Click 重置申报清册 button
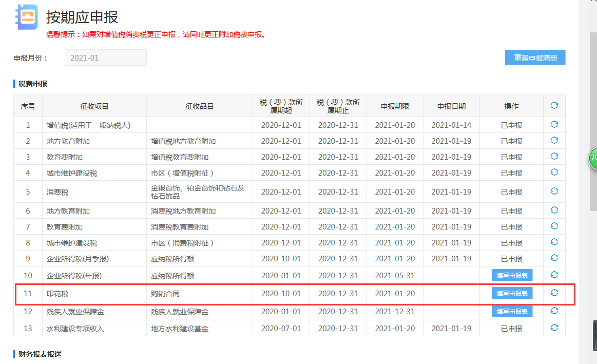Viewport: 597px width, 364px height. [535, 58]
